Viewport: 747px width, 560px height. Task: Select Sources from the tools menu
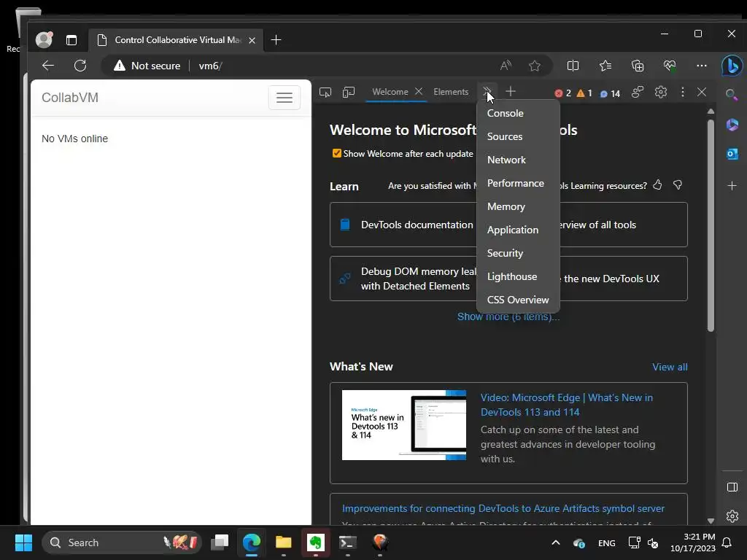pos(519,136)
